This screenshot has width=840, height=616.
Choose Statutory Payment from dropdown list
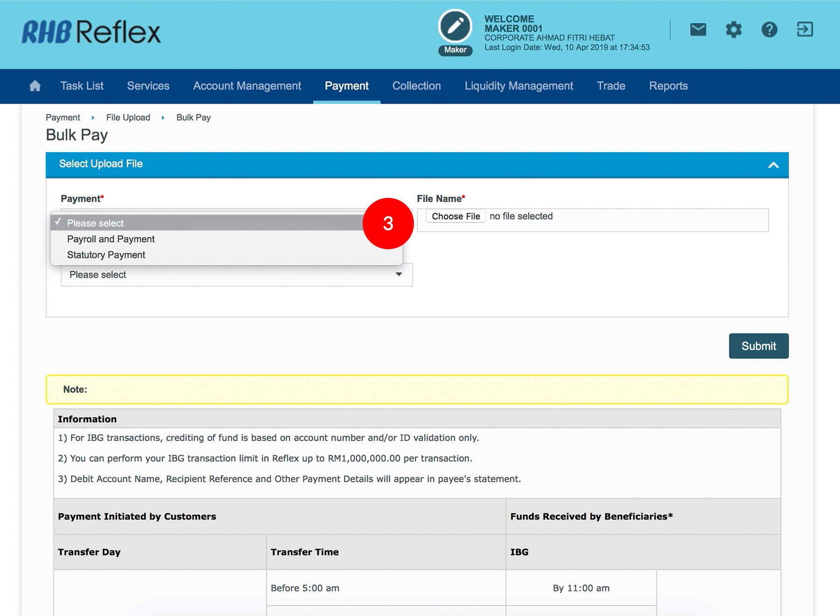[x=106, y=255]
